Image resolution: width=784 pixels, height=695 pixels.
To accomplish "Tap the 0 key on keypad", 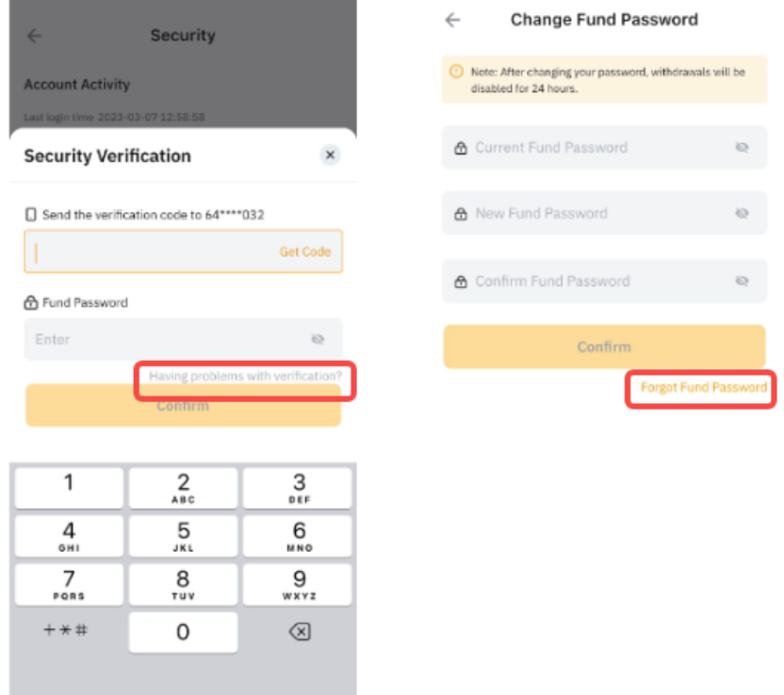I will (x=183, y=632).
